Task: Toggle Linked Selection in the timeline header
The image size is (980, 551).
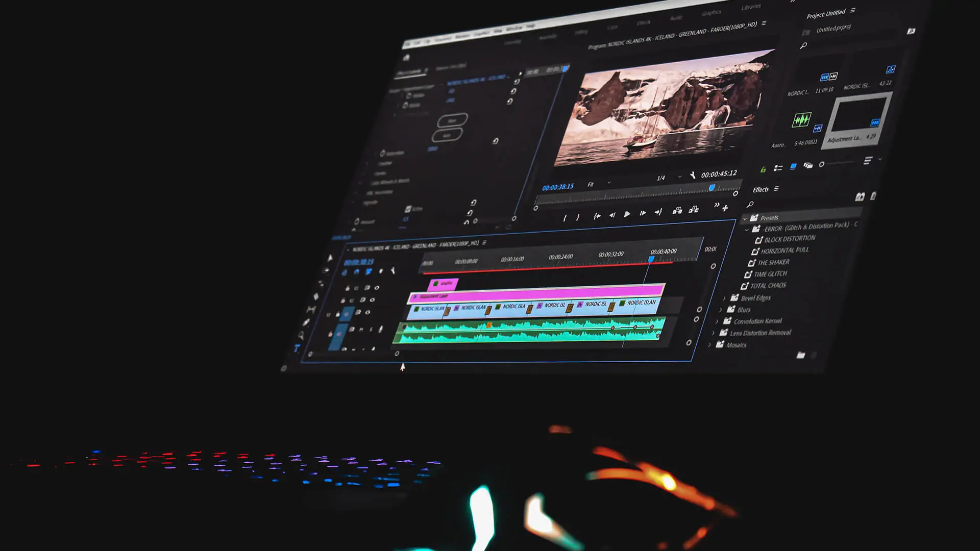Action: (x=369, y=272)
